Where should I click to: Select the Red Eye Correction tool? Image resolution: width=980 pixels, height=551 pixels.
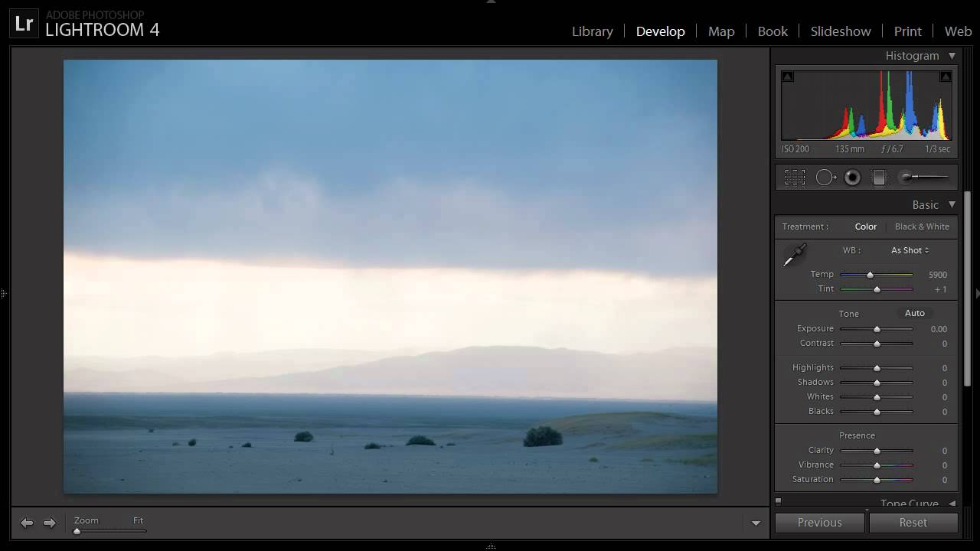tap(852, 178)
